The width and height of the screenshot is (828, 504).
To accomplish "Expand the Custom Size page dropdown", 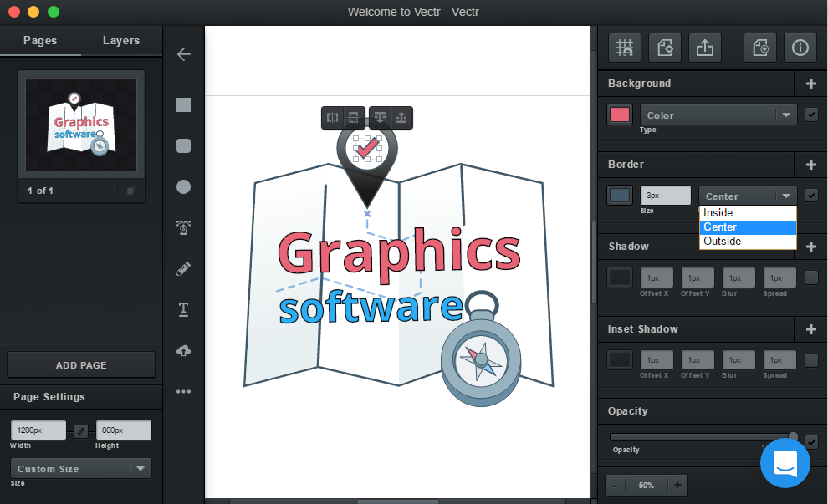I will [x=80, y=469].
